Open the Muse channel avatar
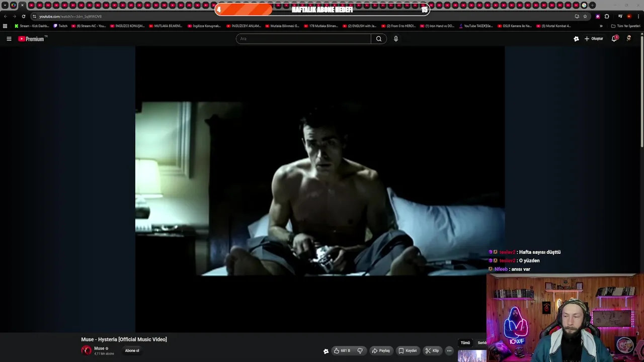This screenshot has height=362, width=644. click(x=87, y=350)
